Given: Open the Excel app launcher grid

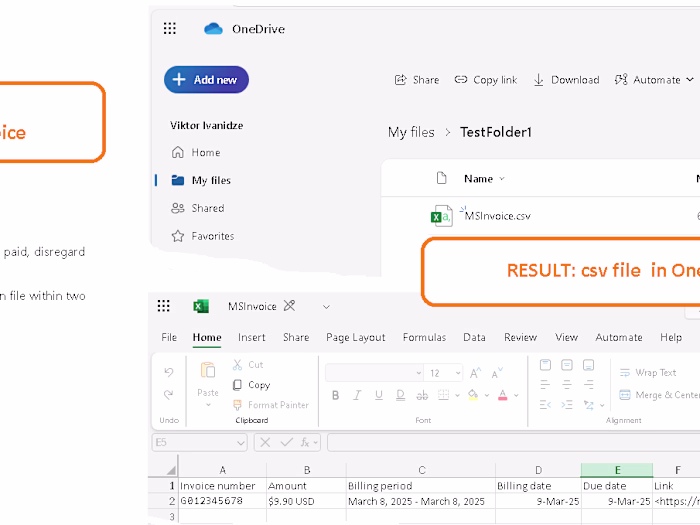Looking at the screenshot, I should [164, 306].
